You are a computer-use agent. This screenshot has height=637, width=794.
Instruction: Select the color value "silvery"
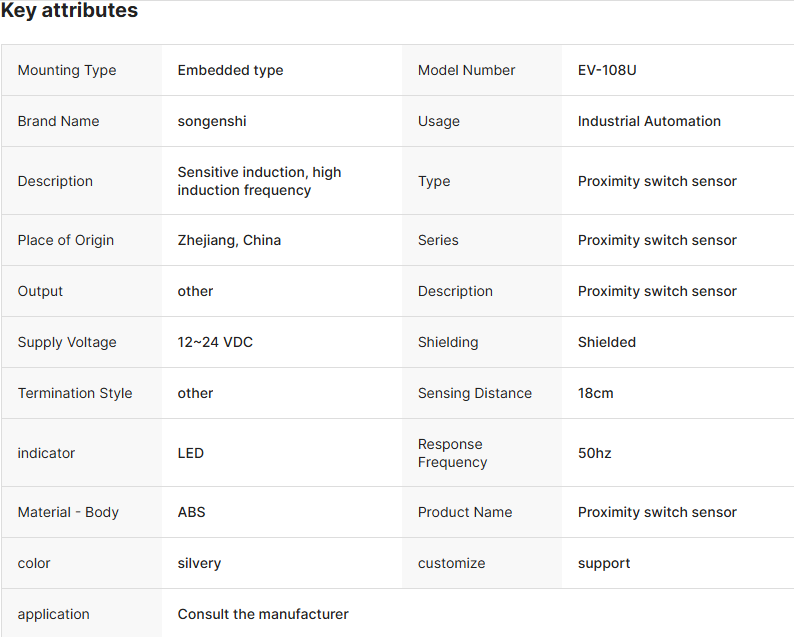(199, 563)
